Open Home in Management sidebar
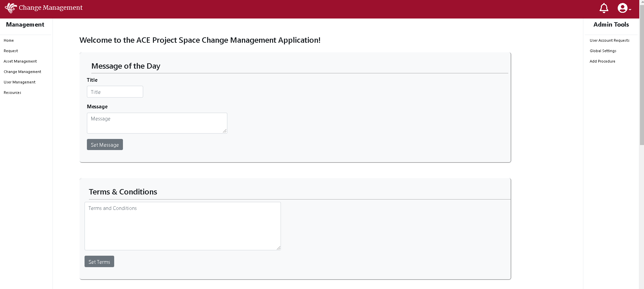 tap(9, 40)
